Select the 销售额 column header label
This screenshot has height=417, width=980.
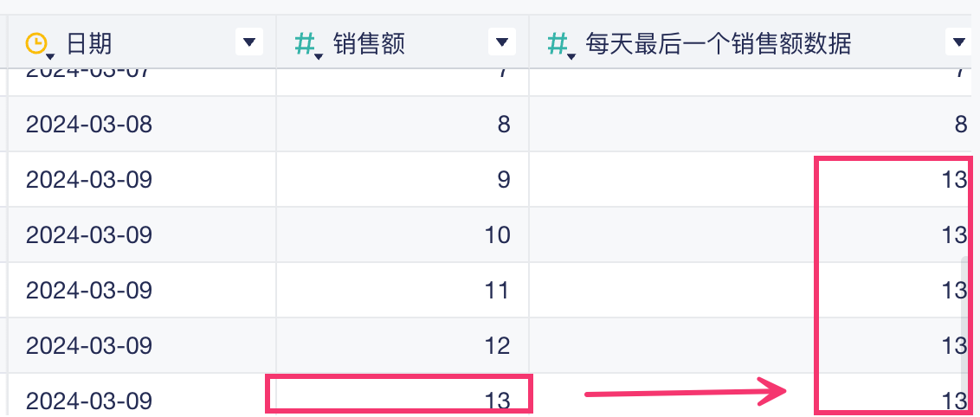point(369,42)
